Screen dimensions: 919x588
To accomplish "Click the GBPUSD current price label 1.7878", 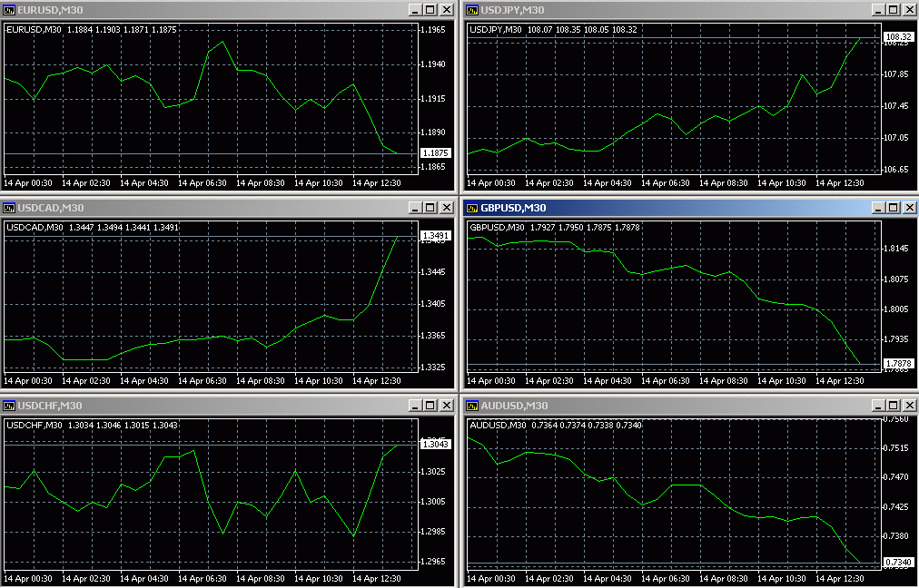I will (898, 364).
